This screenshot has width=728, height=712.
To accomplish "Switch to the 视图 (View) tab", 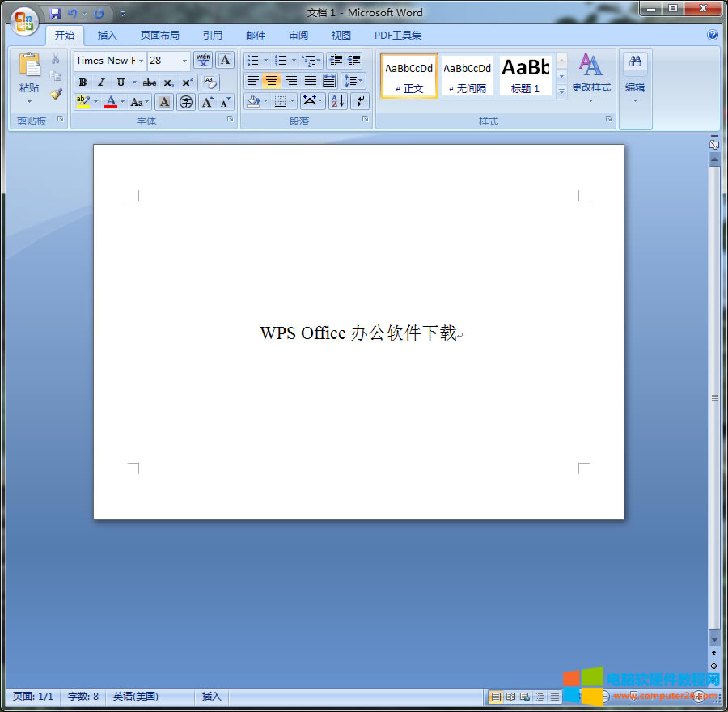I will pos(341,36).
